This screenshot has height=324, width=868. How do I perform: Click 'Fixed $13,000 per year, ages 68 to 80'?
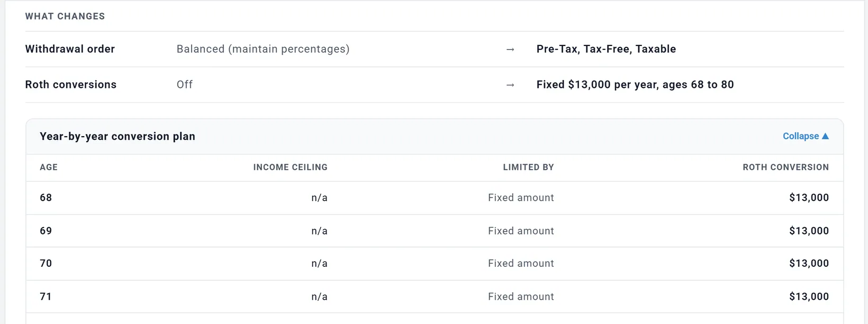click(635, 84)
